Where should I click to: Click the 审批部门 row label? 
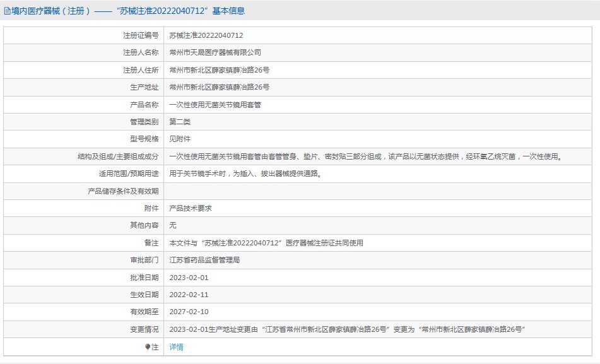click(x=144, y=261)
